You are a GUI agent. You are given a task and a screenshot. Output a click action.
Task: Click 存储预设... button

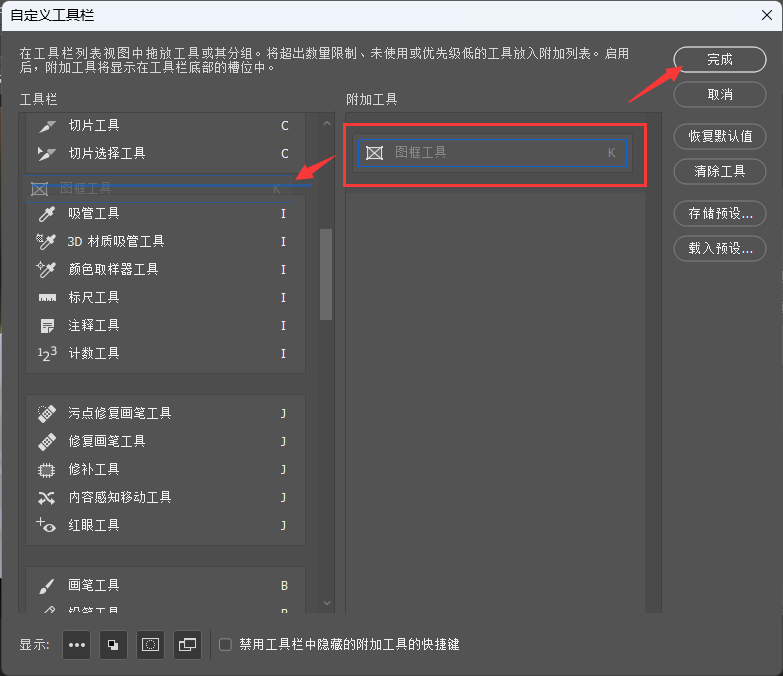pos(720,213)
